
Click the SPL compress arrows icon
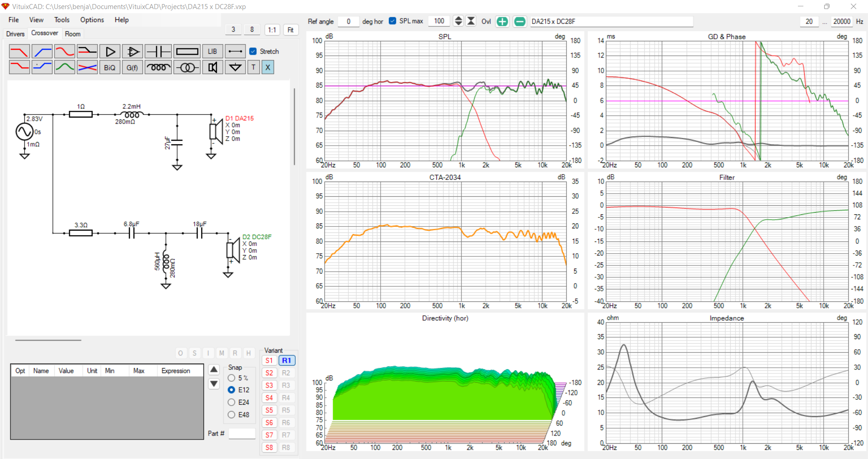tap(471, 21)
